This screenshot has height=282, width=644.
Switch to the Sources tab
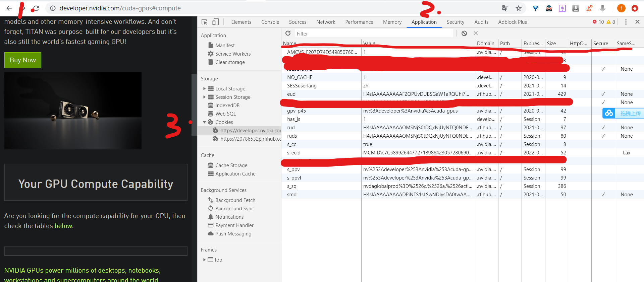pos(298,22)
